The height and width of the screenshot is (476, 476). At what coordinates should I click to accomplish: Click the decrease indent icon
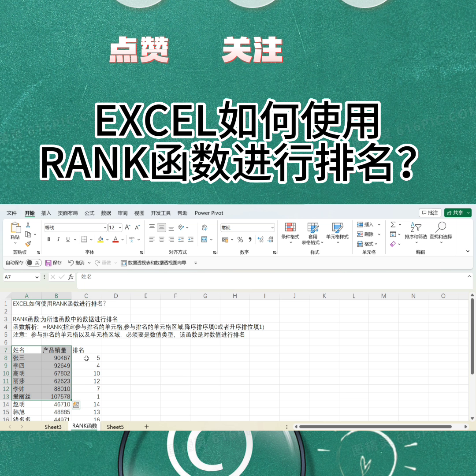pos(181,239)
